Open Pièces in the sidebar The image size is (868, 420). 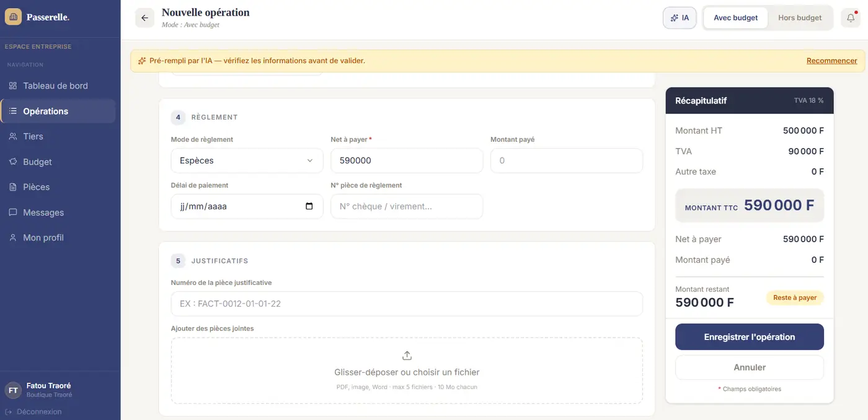click(58, 187)
